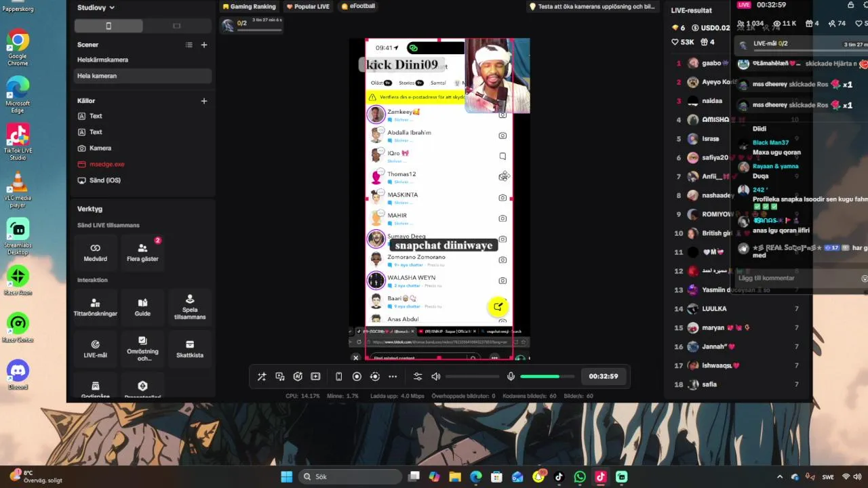Open the AI tool in bottom toolbar
868x488 pixels.
click(298, 376)
